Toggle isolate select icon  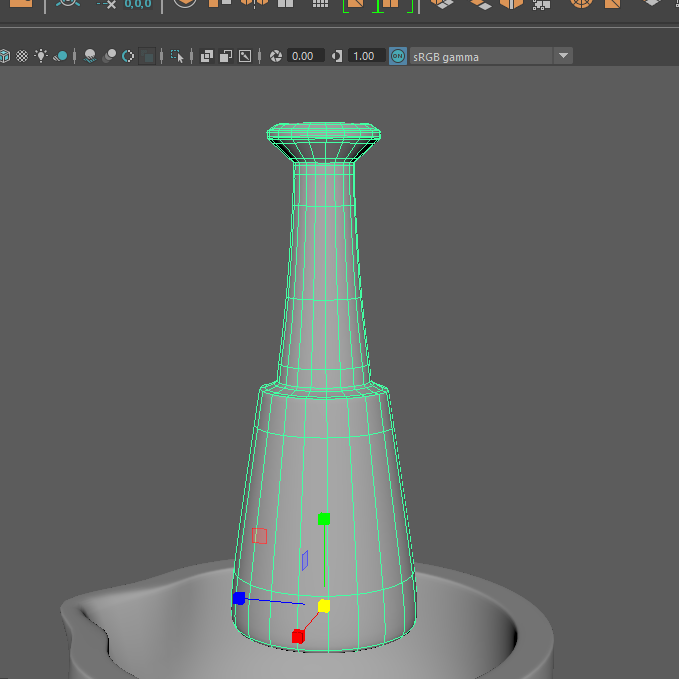tap(177, 56)
